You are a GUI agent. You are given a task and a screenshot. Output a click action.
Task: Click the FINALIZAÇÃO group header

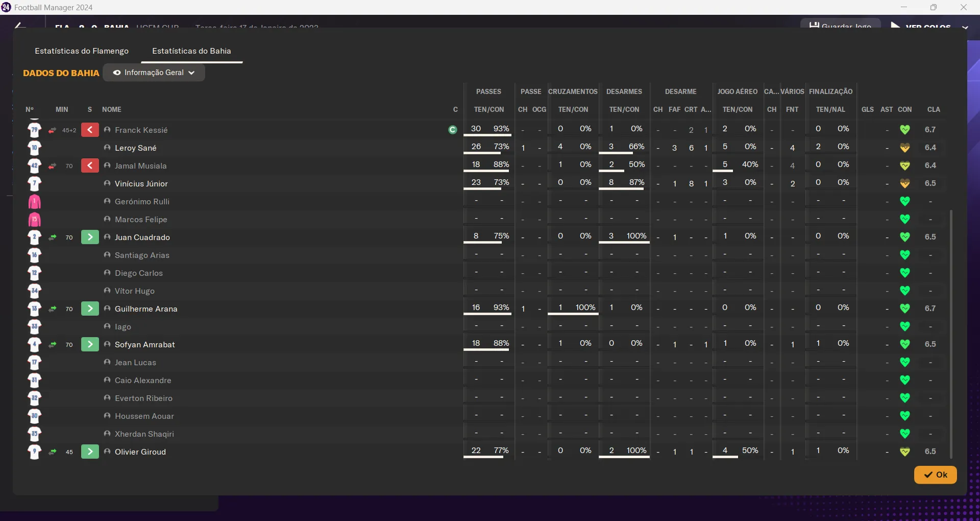point(830,91)
